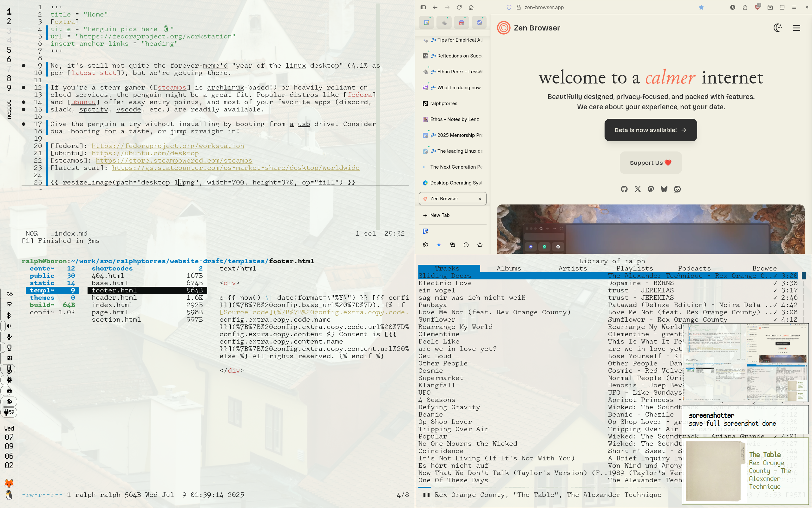
Task: Click the editor vertical scrollbar
Action: [378, 116]
